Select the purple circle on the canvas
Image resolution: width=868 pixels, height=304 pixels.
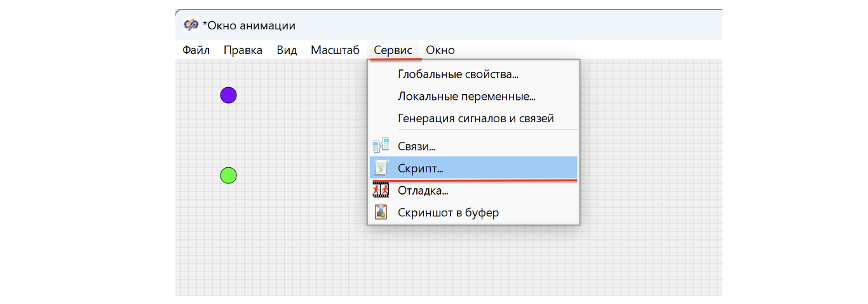(228, 95)
